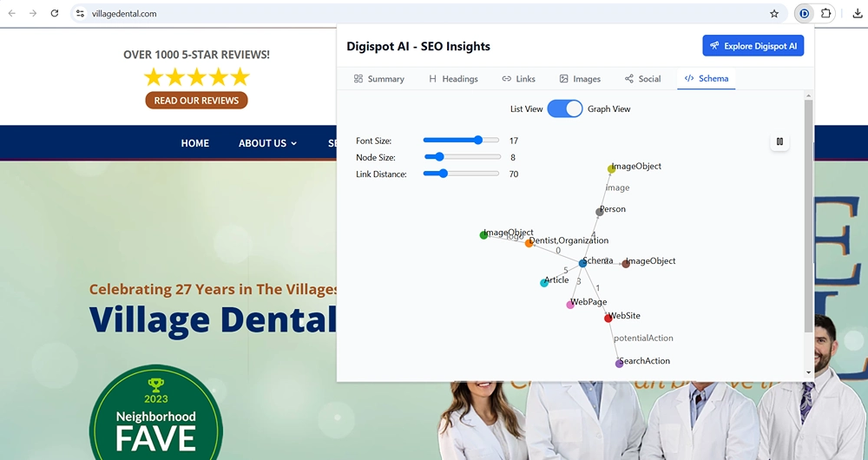
Task: Click the gray Person graph node
Action: pyautogui.click(x=600, y=212)
